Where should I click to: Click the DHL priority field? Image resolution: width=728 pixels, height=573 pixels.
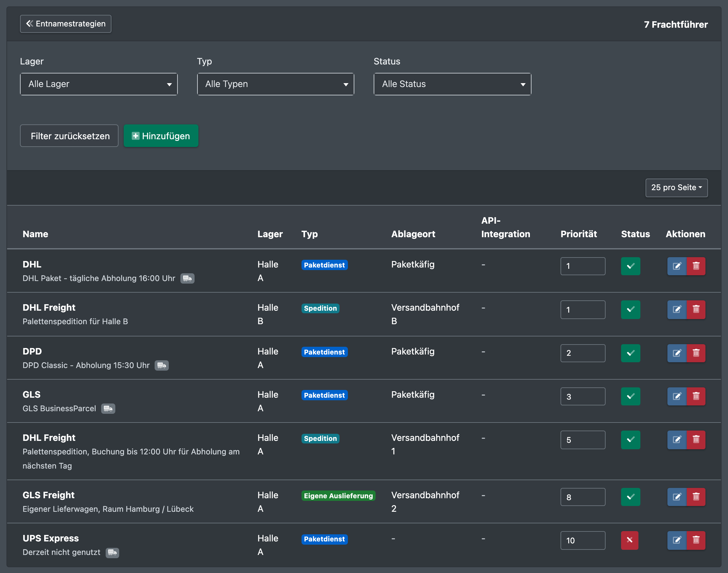583,266
